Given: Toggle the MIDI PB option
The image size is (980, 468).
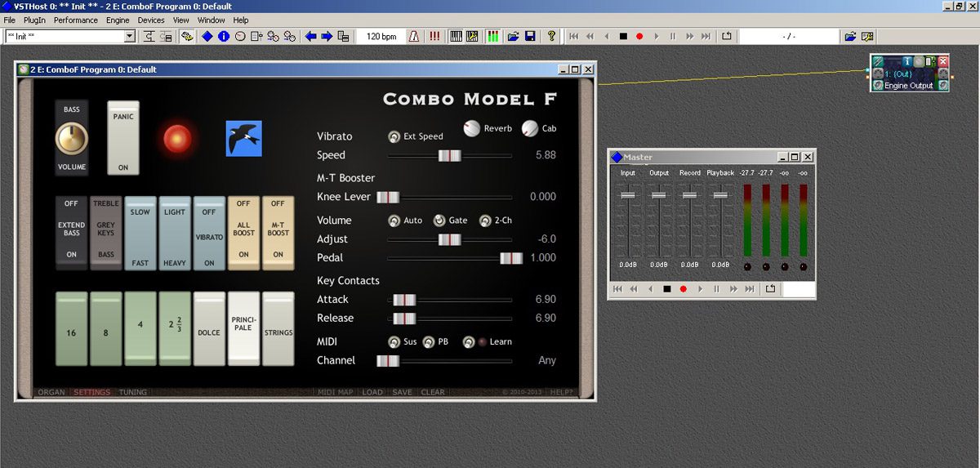Looking at the screenshot, I should [429, 342].
